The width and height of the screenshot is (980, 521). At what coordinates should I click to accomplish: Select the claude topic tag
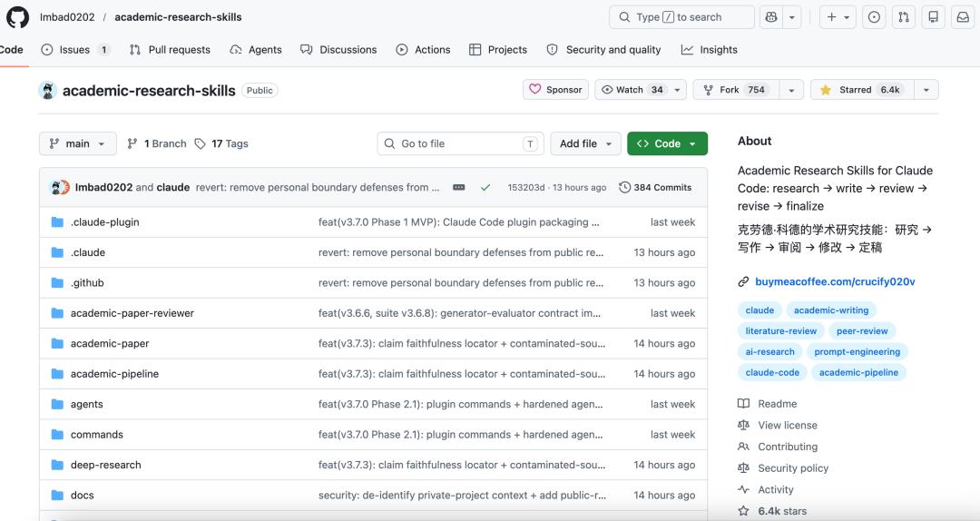click(759, 310)
